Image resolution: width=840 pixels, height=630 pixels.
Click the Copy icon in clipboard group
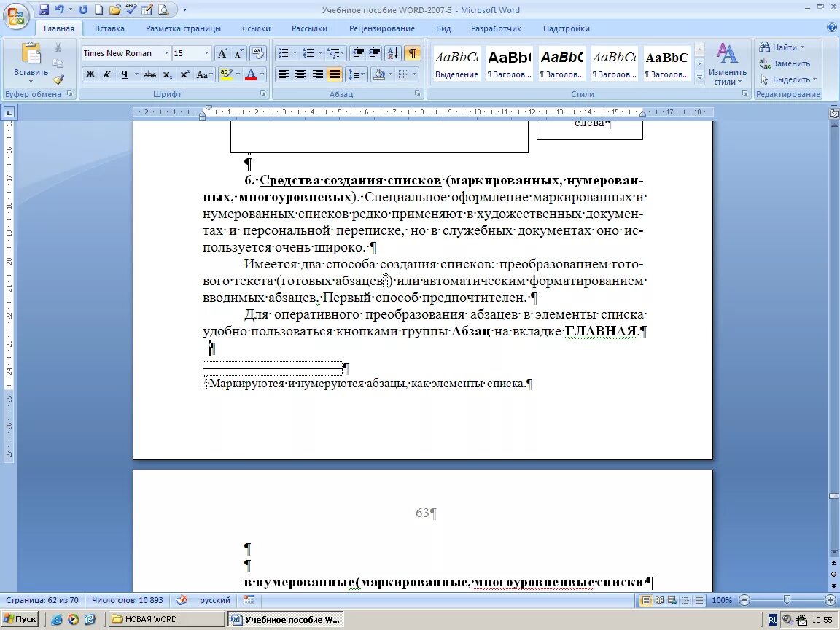58,63
